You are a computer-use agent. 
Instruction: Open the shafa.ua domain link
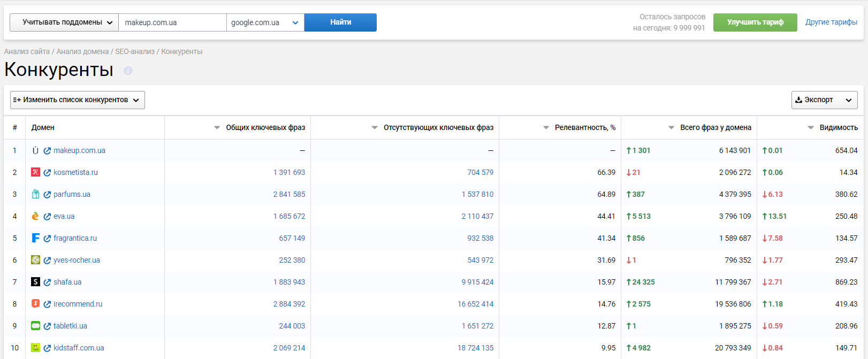[x=67, y=282]
